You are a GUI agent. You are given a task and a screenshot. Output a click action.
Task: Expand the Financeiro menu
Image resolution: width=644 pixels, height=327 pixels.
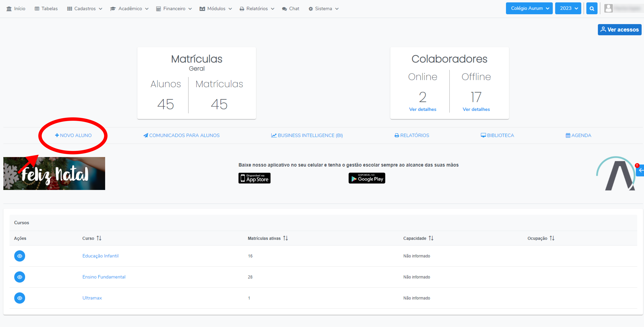(x=174, y=9)
